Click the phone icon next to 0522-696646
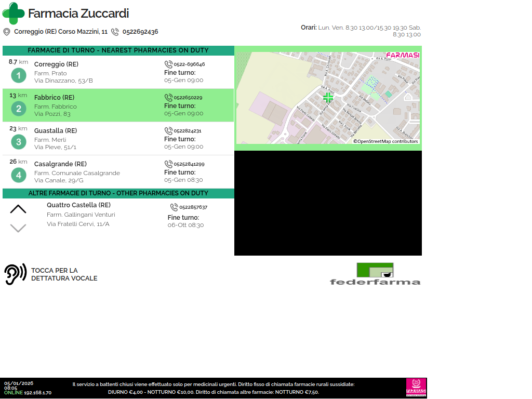 tap(168, 64)
